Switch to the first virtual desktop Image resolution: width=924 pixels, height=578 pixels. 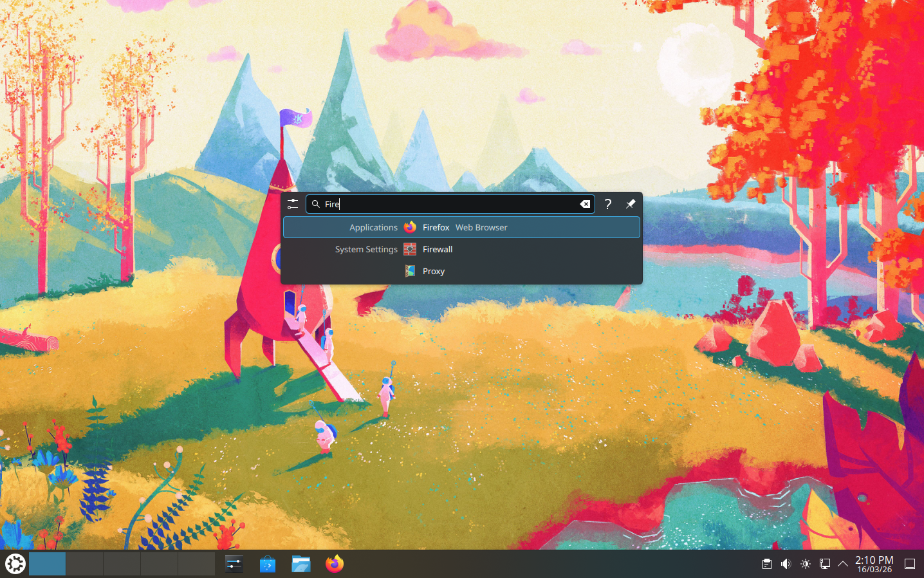click(x=47, y=564)
